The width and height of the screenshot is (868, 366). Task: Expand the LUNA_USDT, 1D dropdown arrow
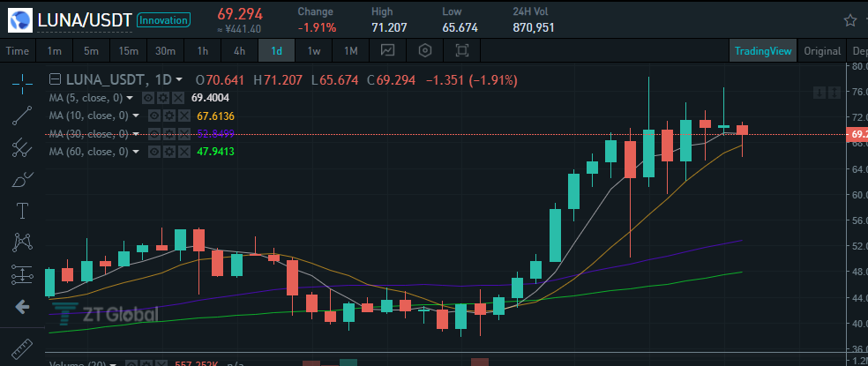click(x=179, y=80)
